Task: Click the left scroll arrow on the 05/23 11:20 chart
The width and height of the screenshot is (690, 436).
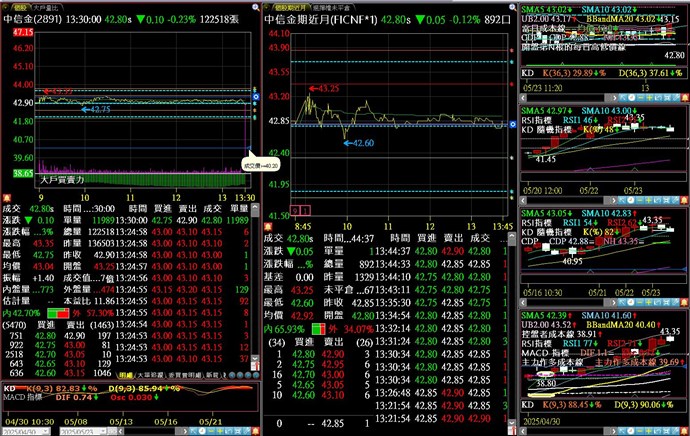Action: (523, 98)
